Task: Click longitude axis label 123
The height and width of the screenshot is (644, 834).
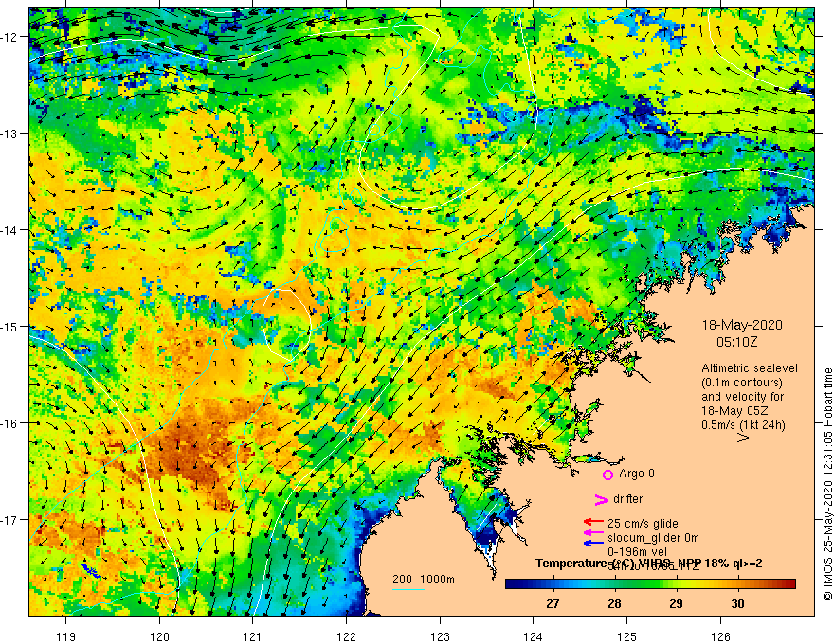Action: [x=440, y=636]
